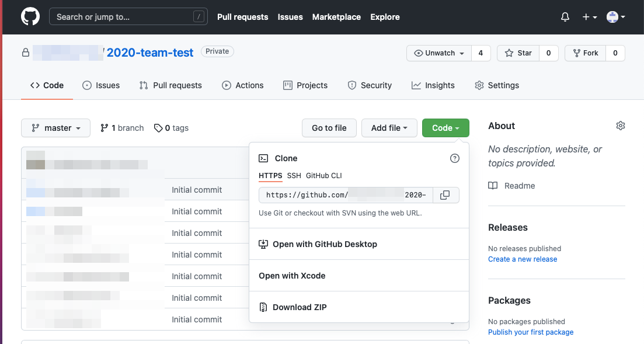The width and height of the screenshot is (644, 344).
Task: Click the Go to file button
Action: click(329, 128)
